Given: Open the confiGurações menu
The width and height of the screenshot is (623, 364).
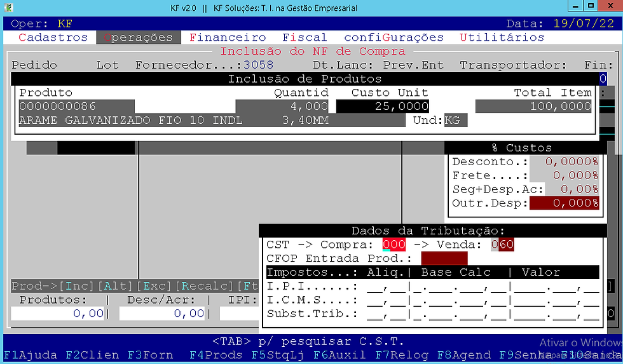Looking at the screenshot, I should (x=394, y=37).
